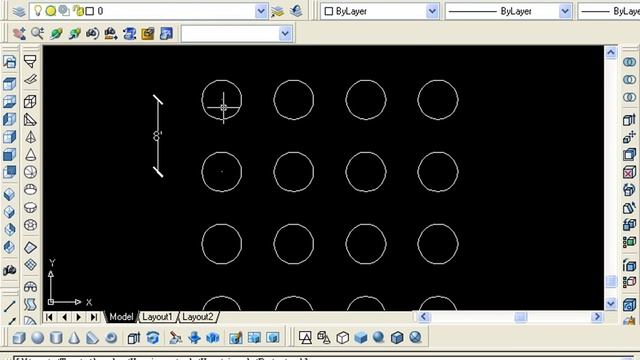Screen dimensions: 640x360
Task: Click the blue back clip icon
Action: pyautogui.click(x=166, y=33)
